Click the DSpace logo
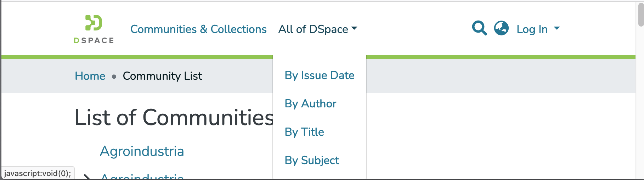 (x=94, y=29)
